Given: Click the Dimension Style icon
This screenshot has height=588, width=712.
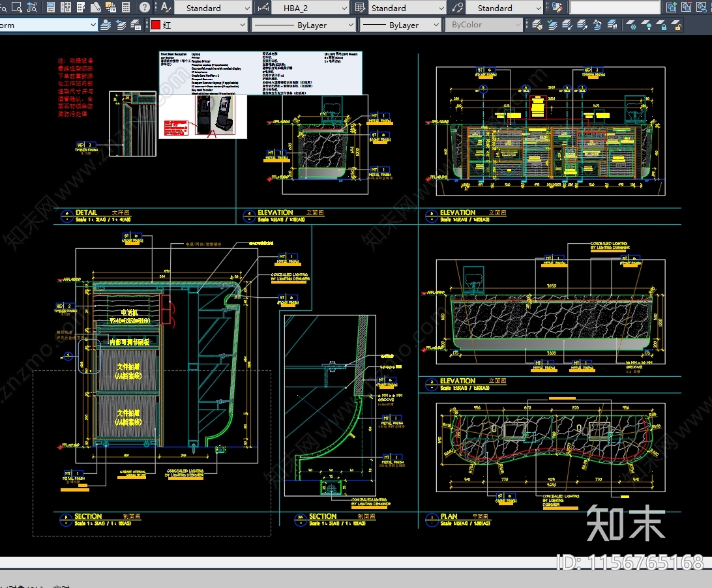Looking at the screenshot, I should (263, 8).
